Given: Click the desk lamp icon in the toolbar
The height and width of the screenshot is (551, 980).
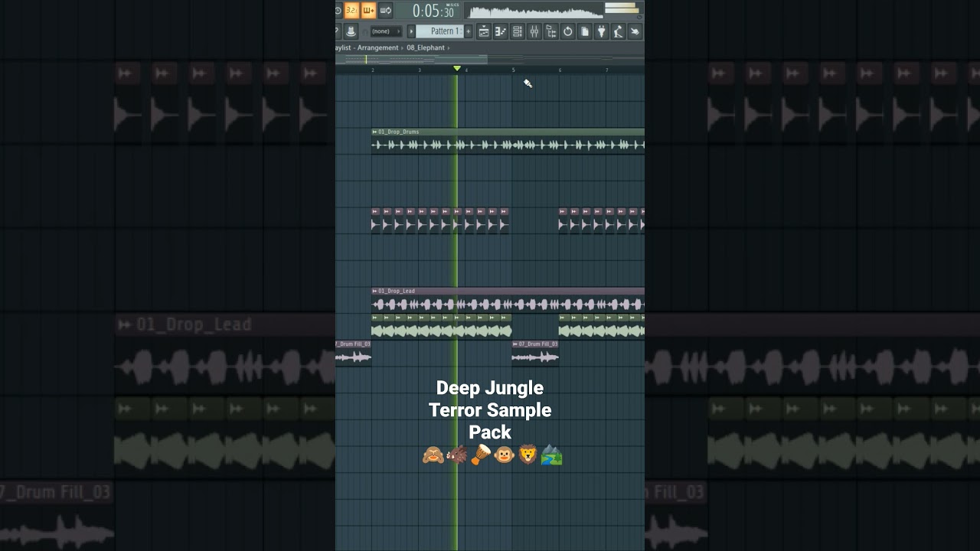Looking at the screenshot, I should pyautogui.click(x=618, y=31).
